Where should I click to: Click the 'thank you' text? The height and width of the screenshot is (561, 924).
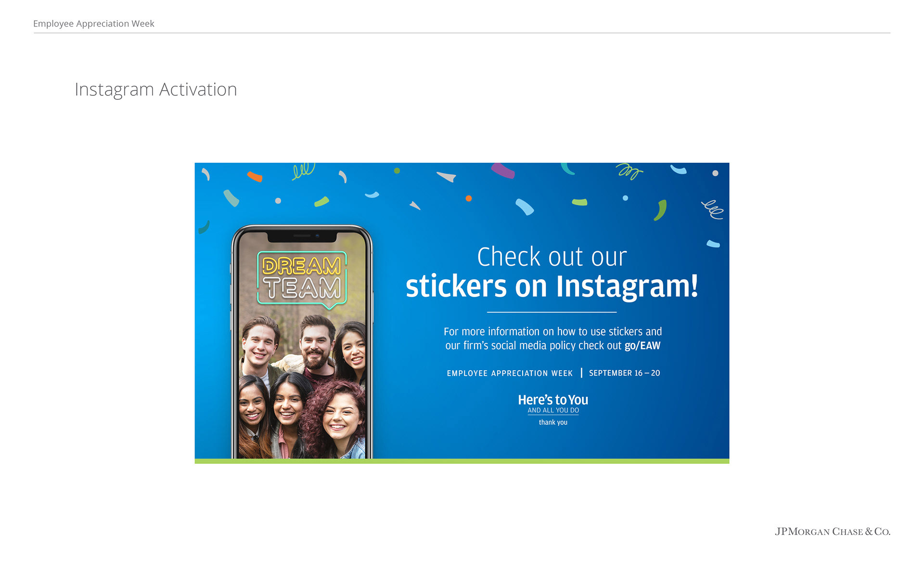click(553, 422)
